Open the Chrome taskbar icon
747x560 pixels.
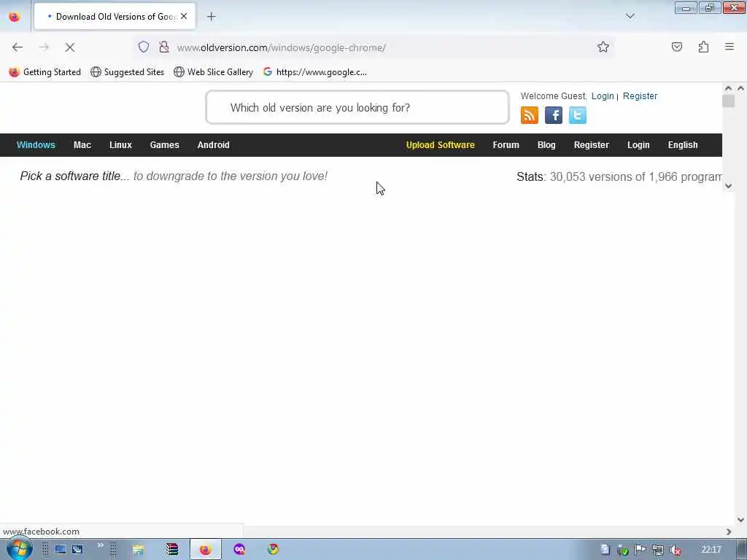pyautogui.click(x=273, y=549)
